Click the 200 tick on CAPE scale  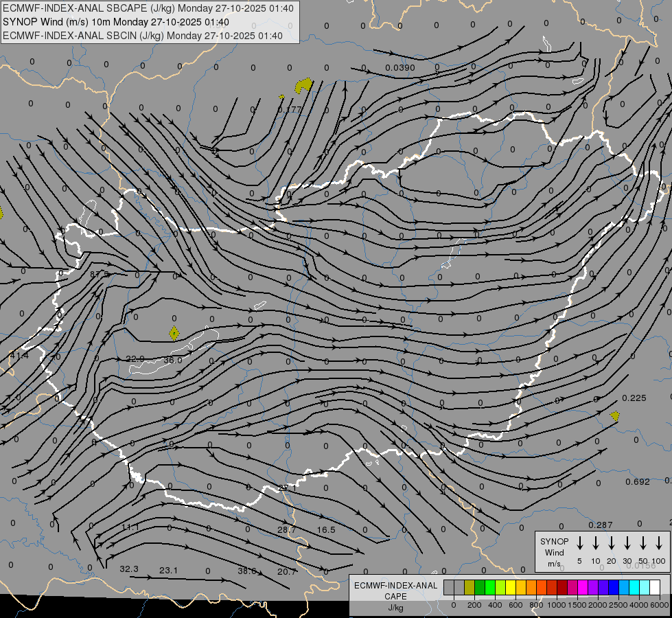point(474,605)
